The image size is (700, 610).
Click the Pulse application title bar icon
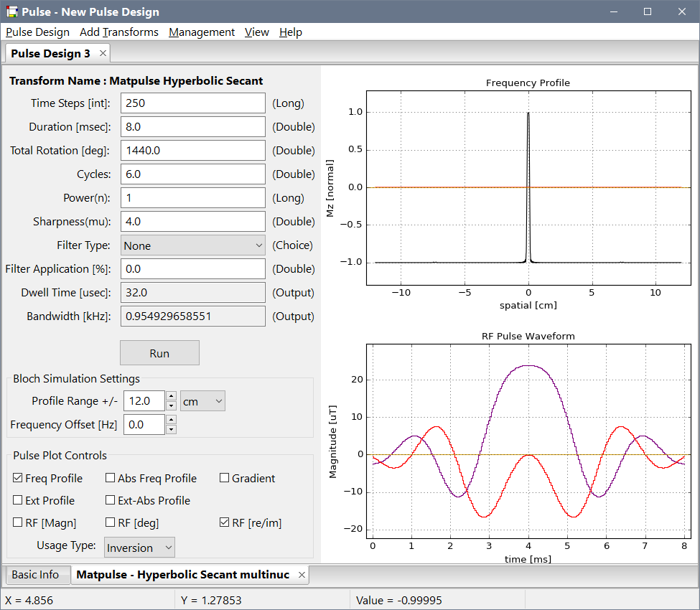point(11,11)
